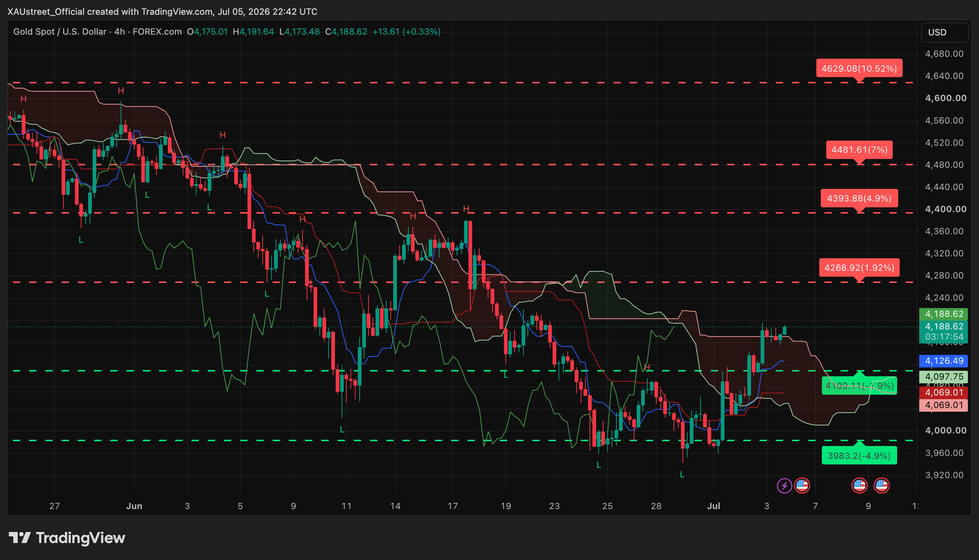
Task: Click the rightmost US flag event icon
Action: pos(882,485)
